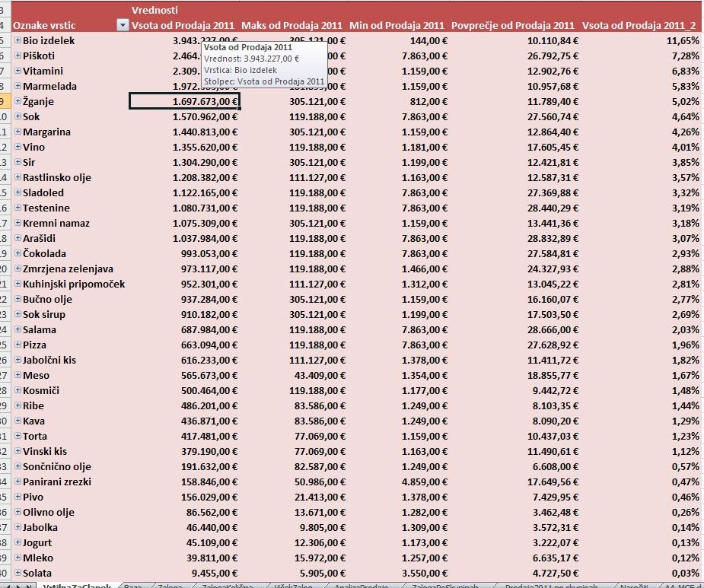Expand the Marmelada row

pyautogui.click(x=18, y=86)
